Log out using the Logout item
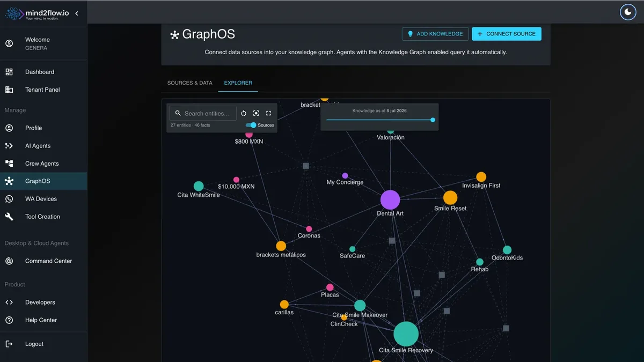 (43, 344)
